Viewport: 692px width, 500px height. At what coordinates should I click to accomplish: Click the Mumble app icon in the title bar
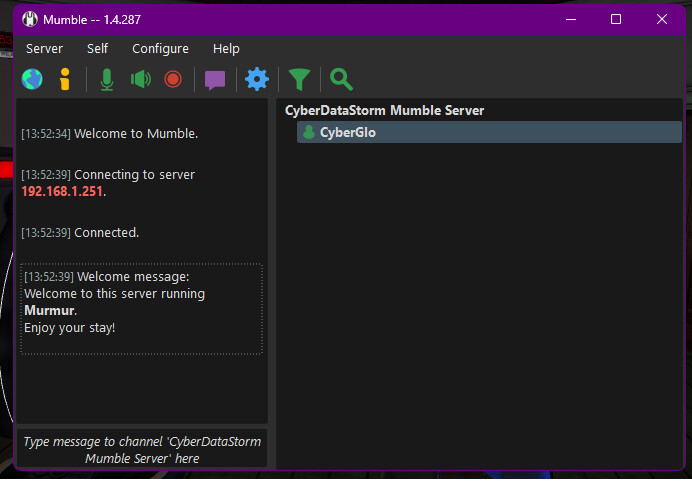pos(29,19)
